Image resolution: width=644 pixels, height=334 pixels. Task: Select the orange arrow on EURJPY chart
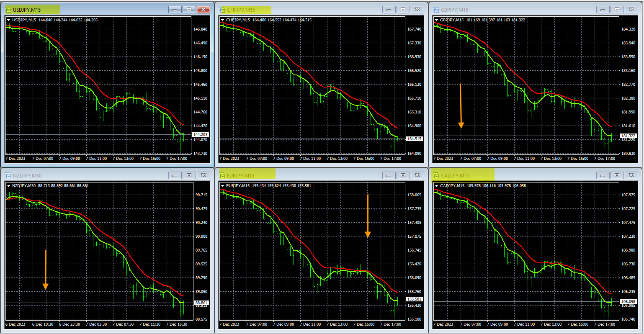(368, 216)
